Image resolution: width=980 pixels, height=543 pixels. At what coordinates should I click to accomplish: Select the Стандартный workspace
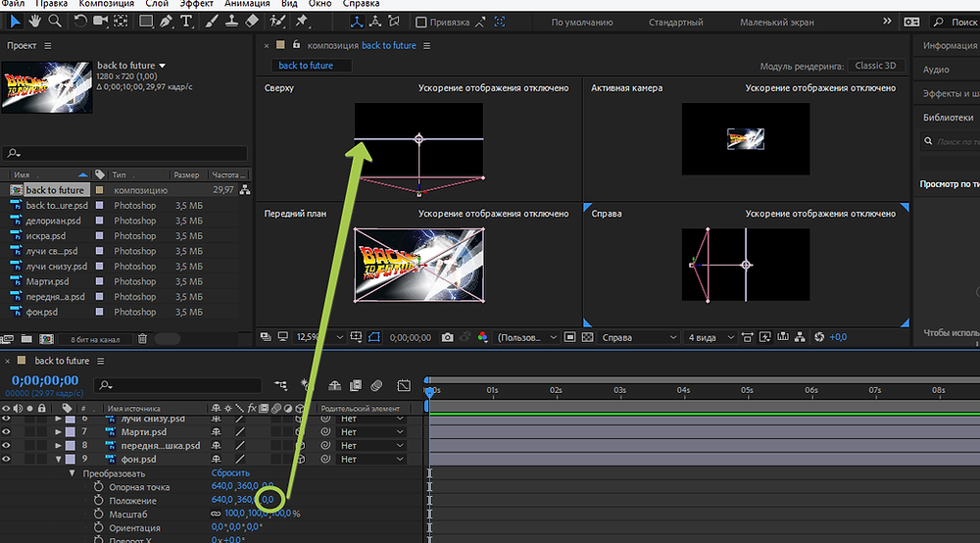675,23
